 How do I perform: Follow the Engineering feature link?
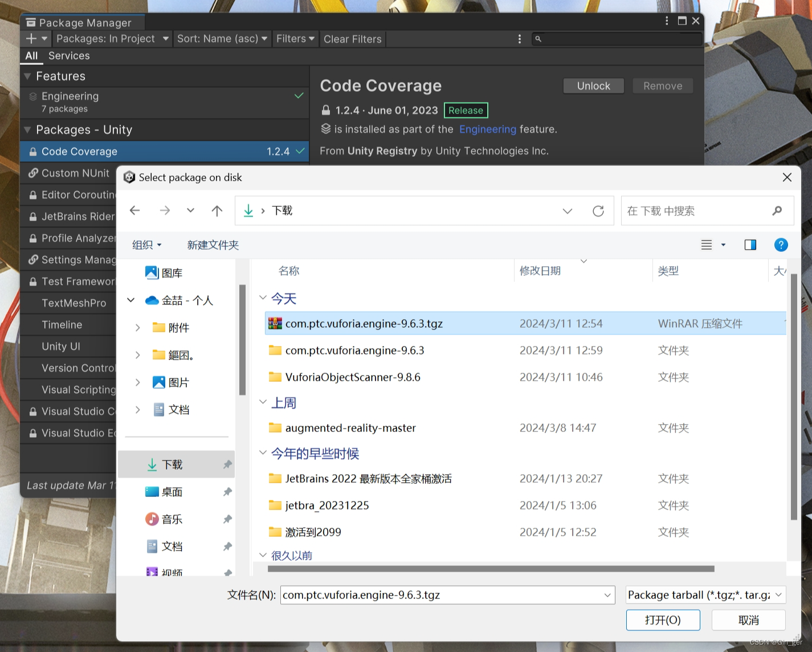coord(487,129)
